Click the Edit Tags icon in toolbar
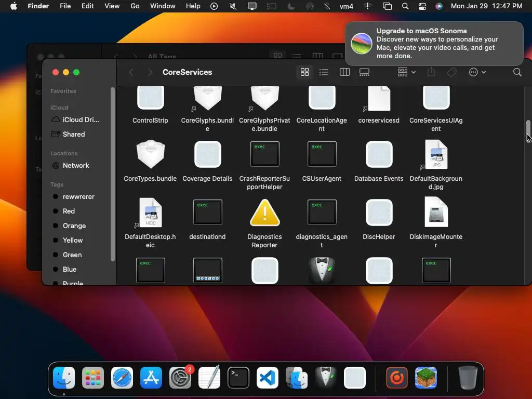The height and width of the screenshot is (399, 532). 451,72
